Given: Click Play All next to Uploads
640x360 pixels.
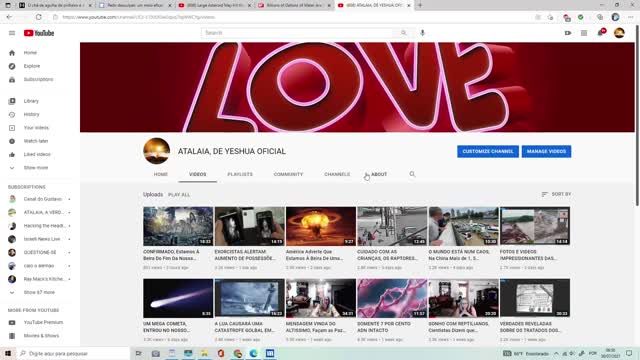Looking at the screenshot, I should (x=179, y=195).
